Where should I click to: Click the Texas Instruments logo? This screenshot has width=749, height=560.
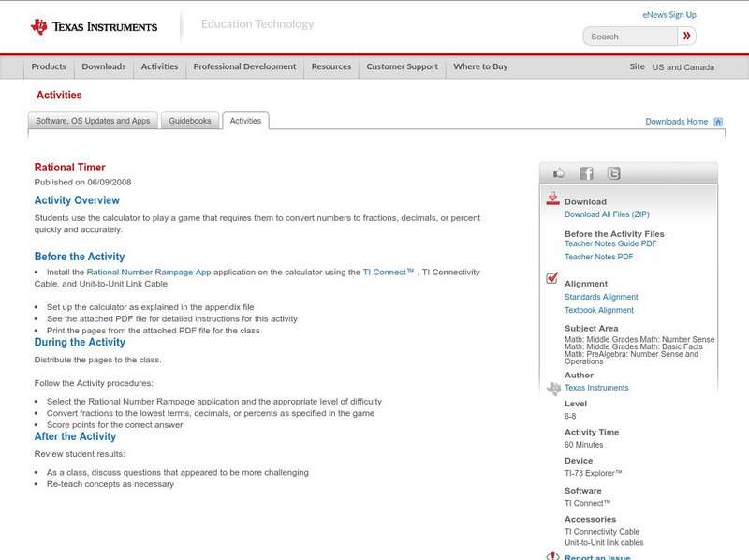pos(94,27)
